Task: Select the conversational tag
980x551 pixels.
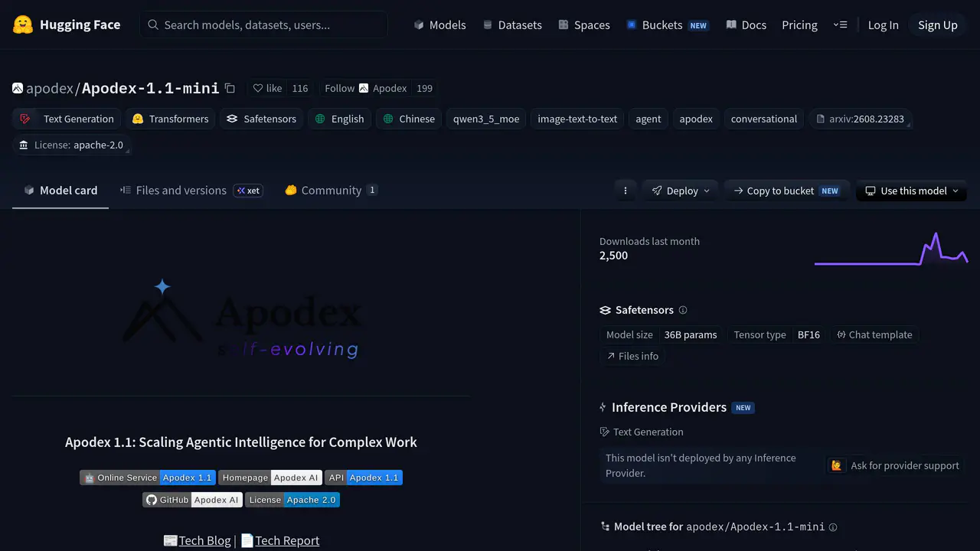Action: (764, 119)
